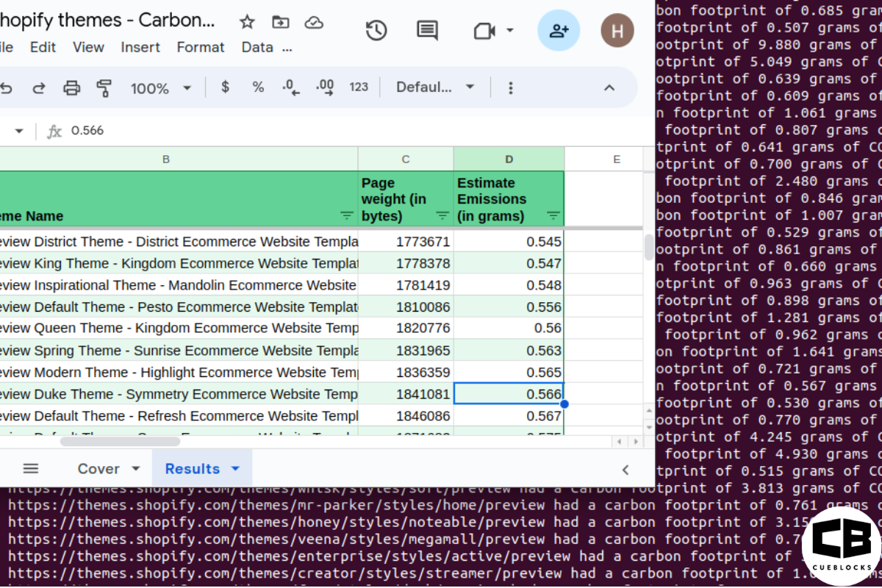Open version history
Image resolution: width=882 pixels, height=588 pixels.
click(376, 30)
